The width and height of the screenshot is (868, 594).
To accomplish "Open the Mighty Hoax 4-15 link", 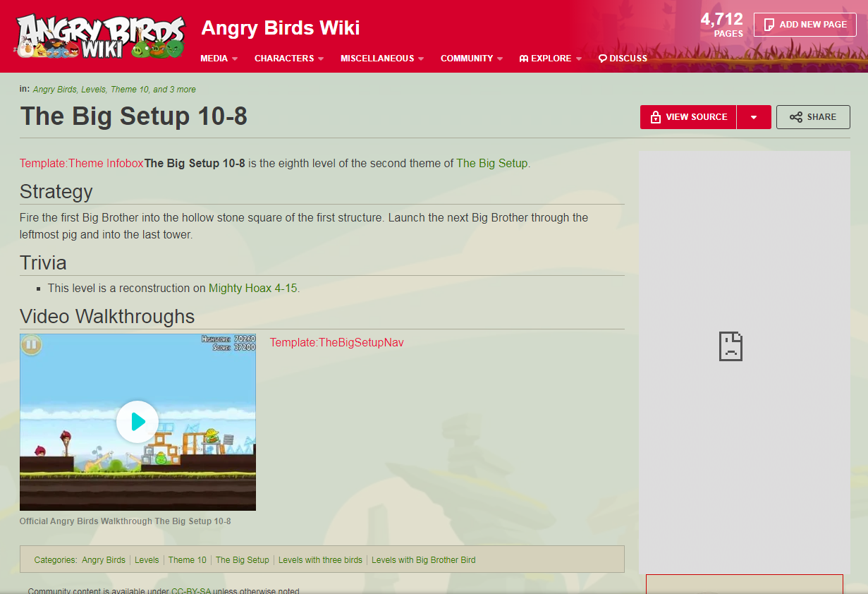I will coord(253,288).
